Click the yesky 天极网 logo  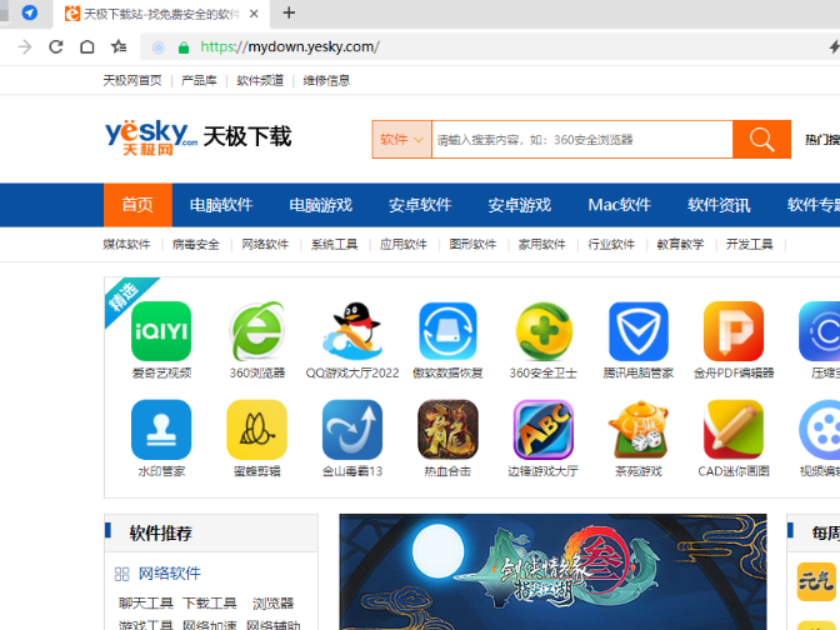[x=151, y=137]
